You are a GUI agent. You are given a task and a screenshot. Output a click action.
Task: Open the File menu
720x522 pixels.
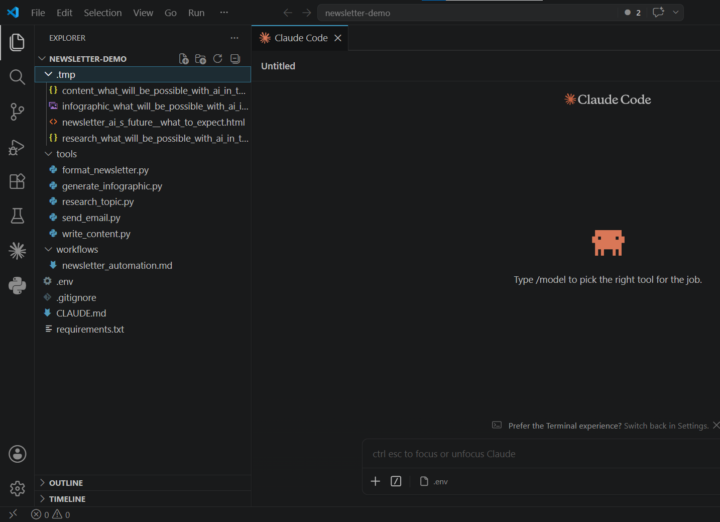pyautogui.click(x=38, y=13)
